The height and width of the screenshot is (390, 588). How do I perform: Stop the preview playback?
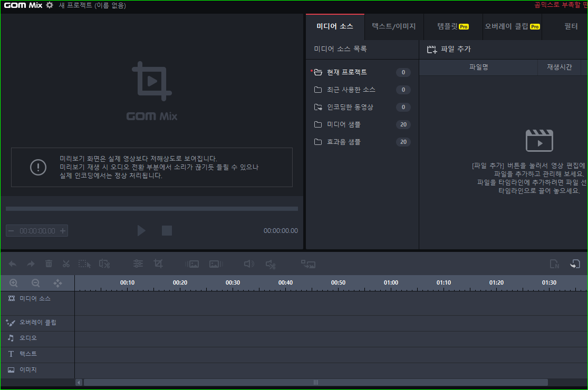click(167, 230)
